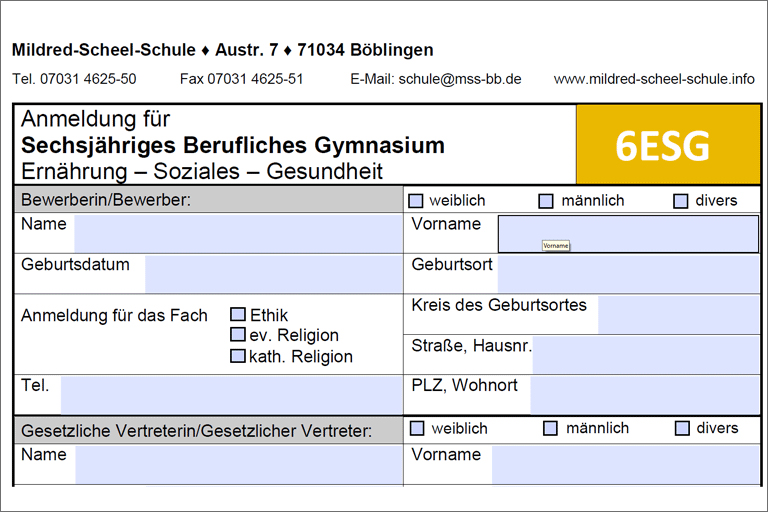Screen dimensions: 768x512
Task: Click the Kreis des Geburtsortes field
Action: tap(678, 314)
